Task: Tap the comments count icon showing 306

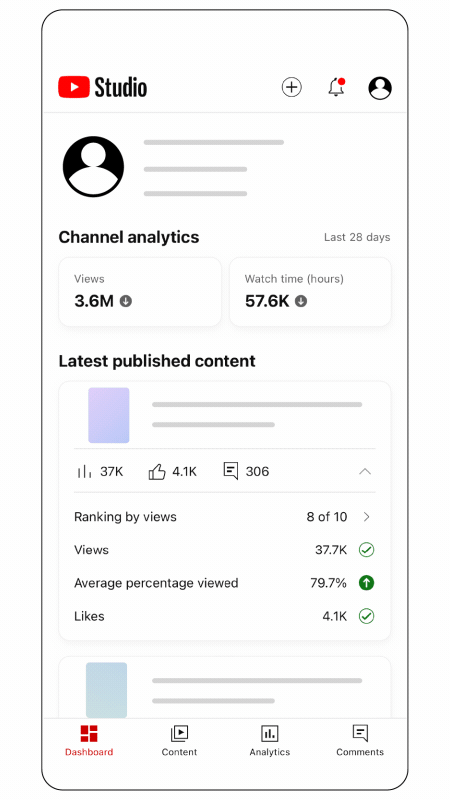Action: pyautogui.click(x=231, y=471)
